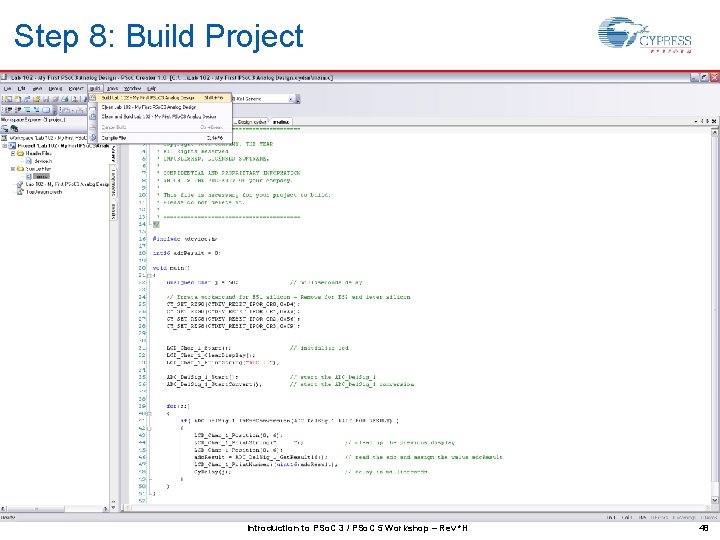This screenshot has height=540, width=720.
Task: Click green icon in Workspace Explorer toolbar
Action: coord(15,129)
